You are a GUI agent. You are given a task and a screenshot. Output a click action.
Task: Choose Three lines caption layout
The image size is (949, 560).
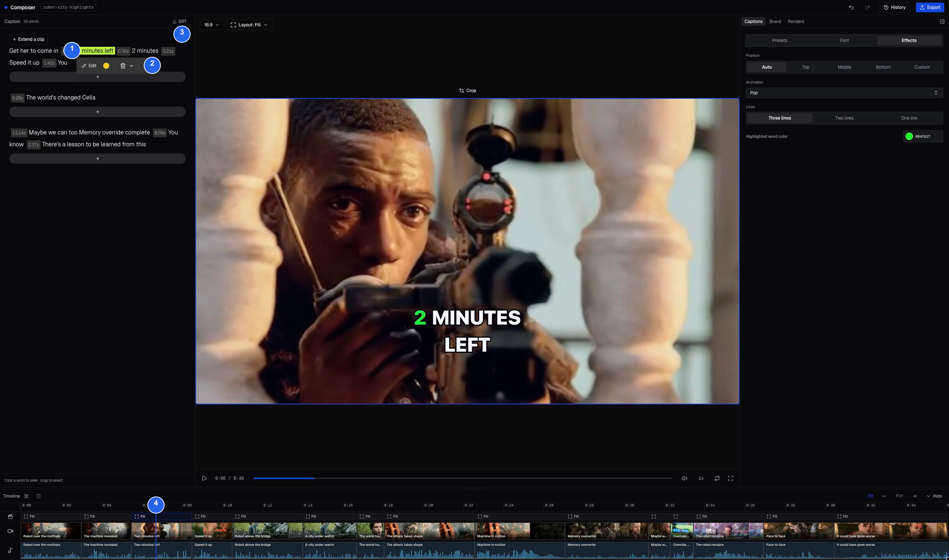click(x=780, y=118)
